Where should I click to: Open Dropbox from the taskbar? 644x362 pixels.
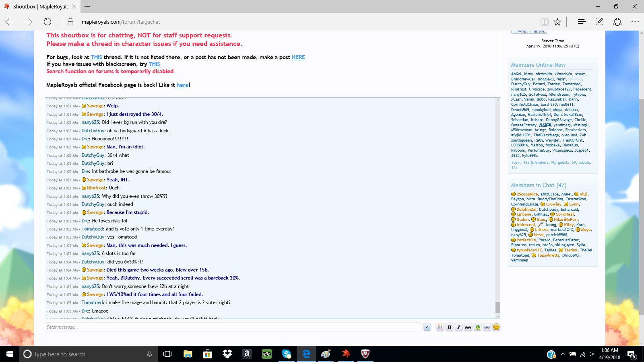(227, 354)
